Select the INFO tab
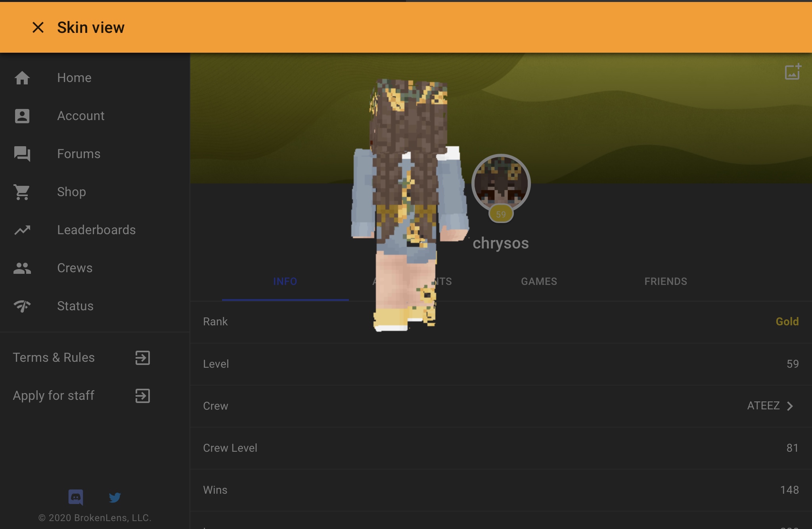 click(x=285, y=281)
